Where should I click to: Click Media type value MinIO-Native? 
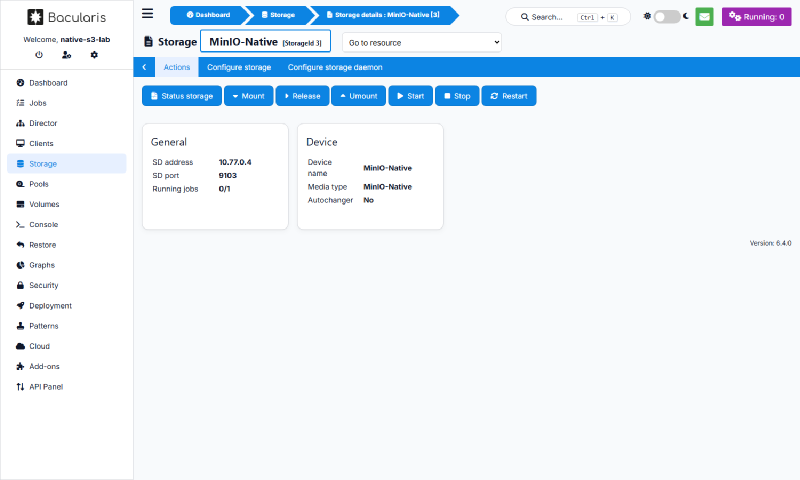(387, 187)
